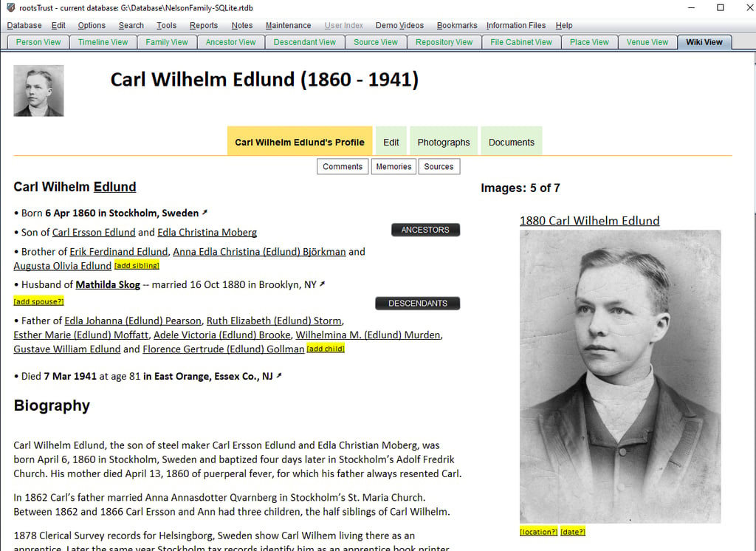Open Ruth Elizabeth (Edlund) Storm link
This screenshot has height=551, width=756.
(x=274, y=321)
